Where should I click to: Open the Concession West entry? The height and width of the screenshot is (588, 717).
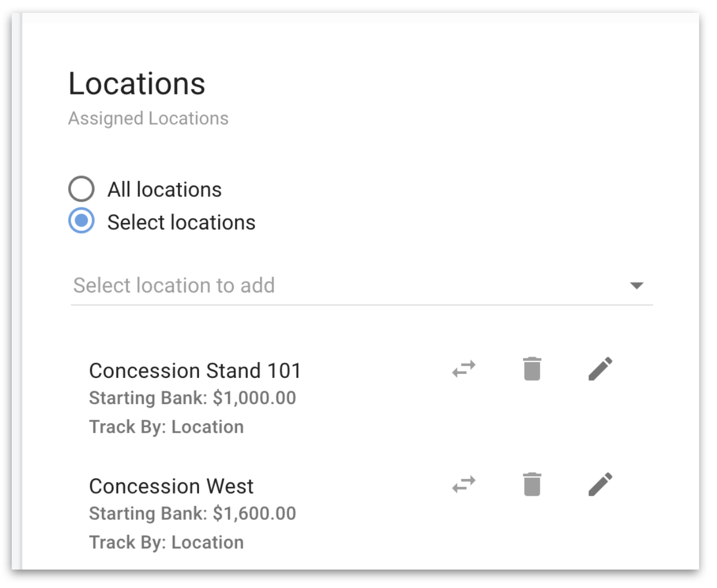tap(171, 486)
